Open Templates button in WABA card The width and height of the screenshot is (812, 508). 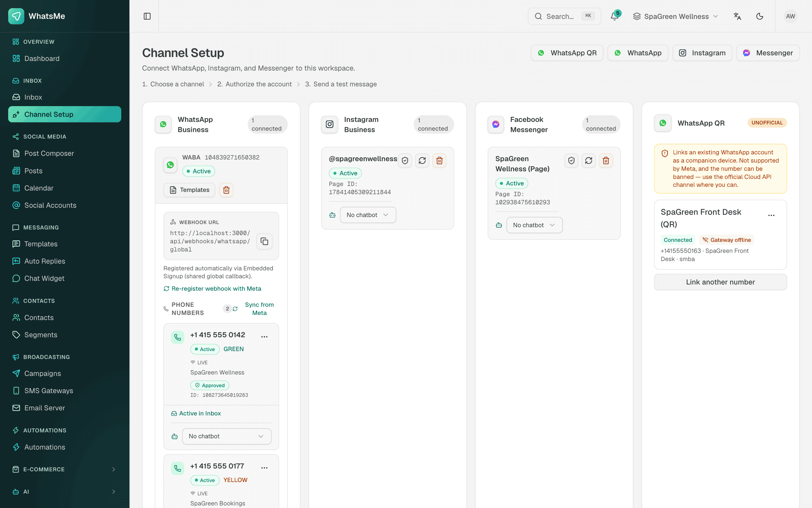189,190
